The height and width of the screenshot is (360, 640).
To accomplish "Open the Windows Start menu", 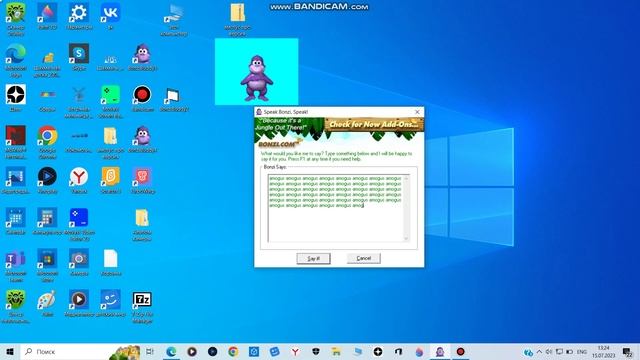I will coord(10,351).
